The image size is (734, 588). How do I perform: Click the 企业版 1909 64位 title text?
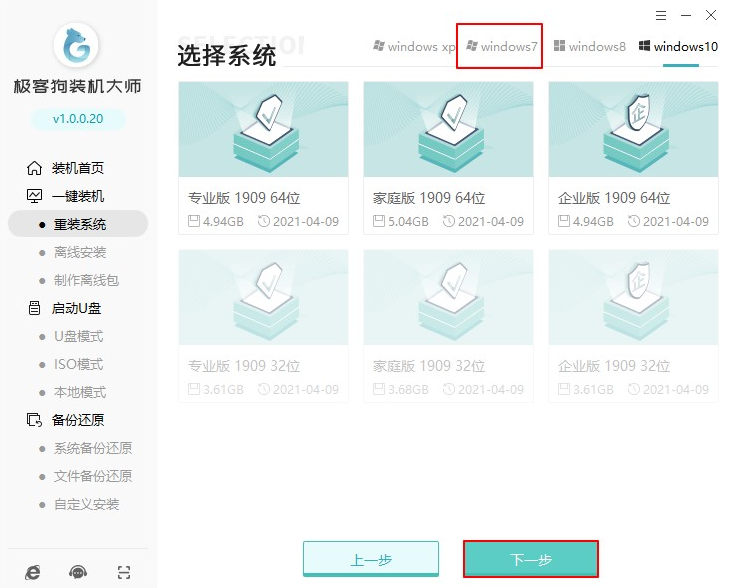coord(614,198)
